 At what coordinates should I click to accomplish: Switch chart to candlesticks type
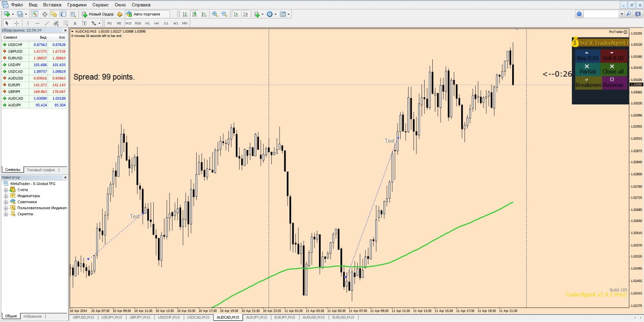point(194,14)
